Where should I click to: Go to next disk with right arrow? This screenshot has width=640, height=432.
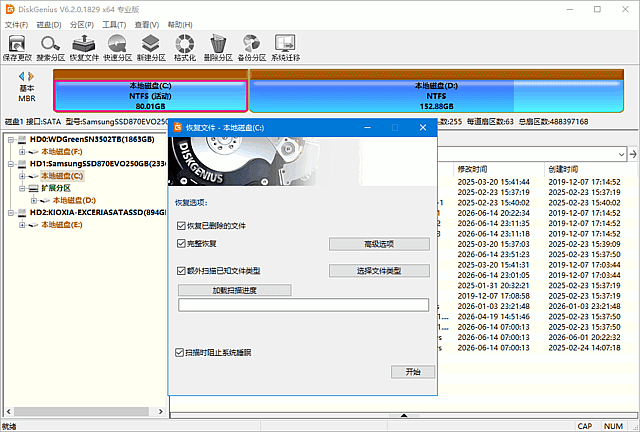[31, 76]
